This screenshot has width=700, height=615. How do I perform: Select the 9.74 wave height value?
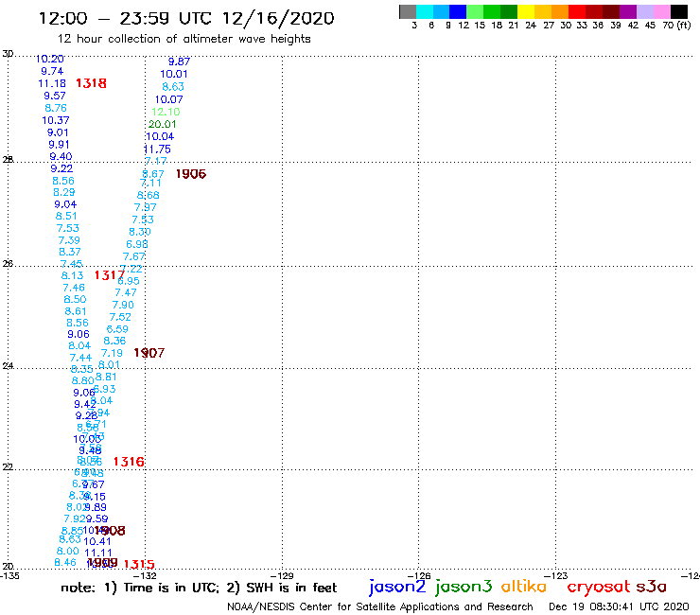[52, 71]
